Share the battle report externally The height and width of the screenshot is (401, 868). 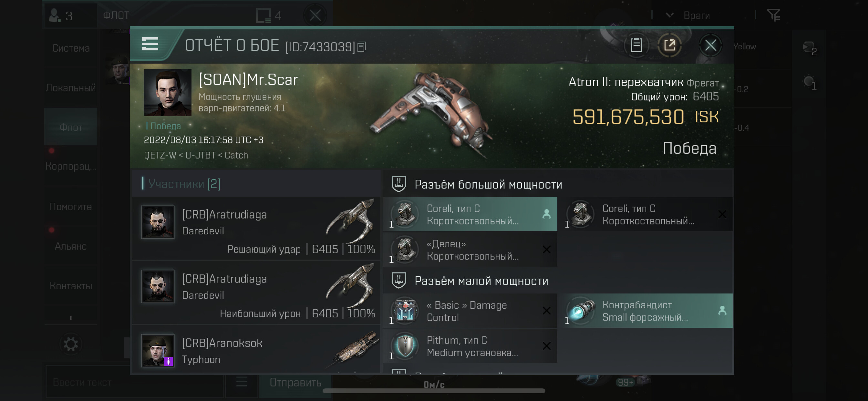pyautogui.click(x=669, y=45)
